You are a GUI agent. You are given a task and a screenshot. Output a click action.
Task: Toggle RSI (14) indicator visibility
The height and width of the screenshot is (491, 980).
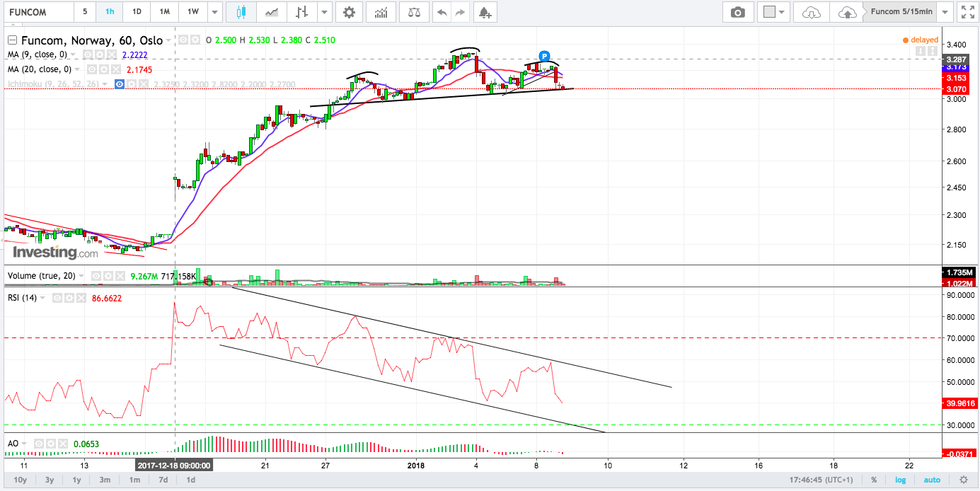click(57, 298)
